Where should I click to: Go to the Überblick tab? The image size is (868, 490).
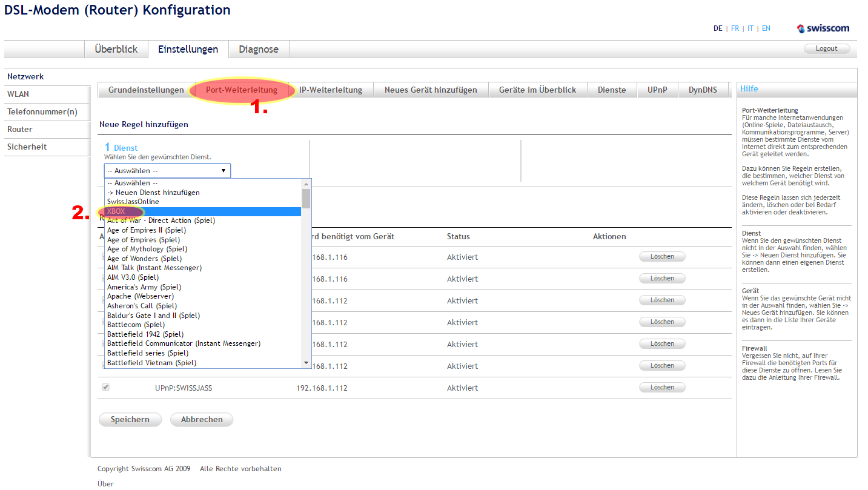coord(116,50)
